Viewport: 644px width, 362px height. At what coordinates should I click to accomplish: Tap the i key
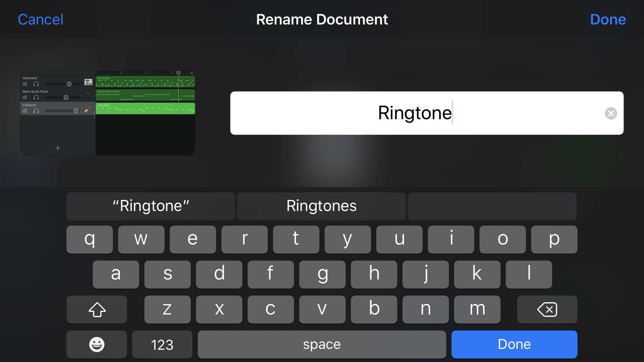tap(451, 239)
